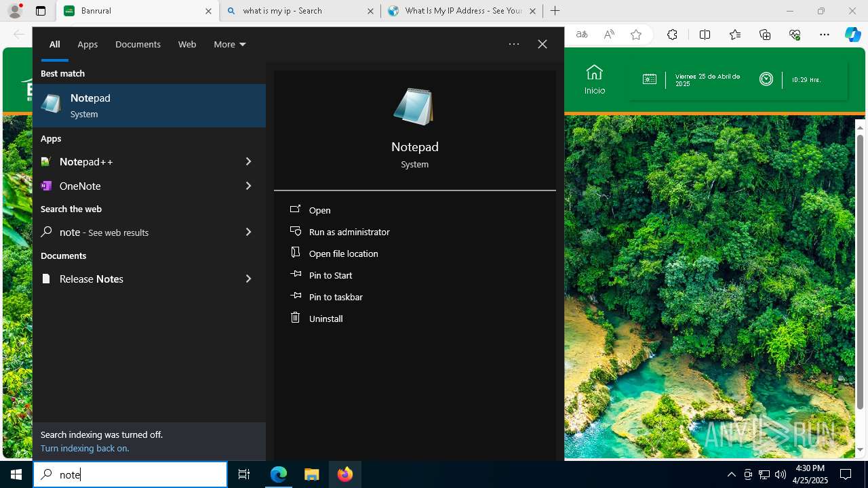The height and width of the screenshot is (488, 868).
Task: Click the web search magnifier icon beside note
Action: pos(46,232)
